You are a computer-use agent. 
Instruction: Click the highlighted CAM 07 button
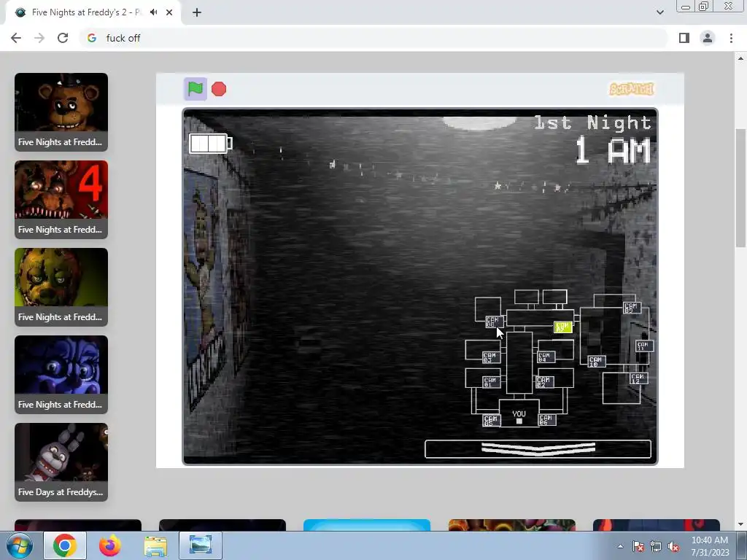tap(562, 327)
